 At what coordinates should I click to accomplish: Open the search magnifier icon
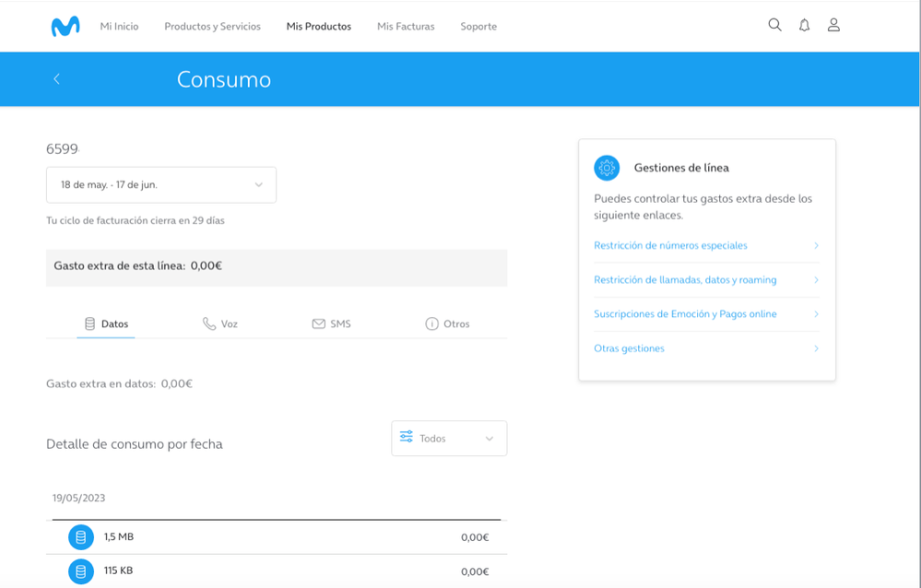coord(774,26)
